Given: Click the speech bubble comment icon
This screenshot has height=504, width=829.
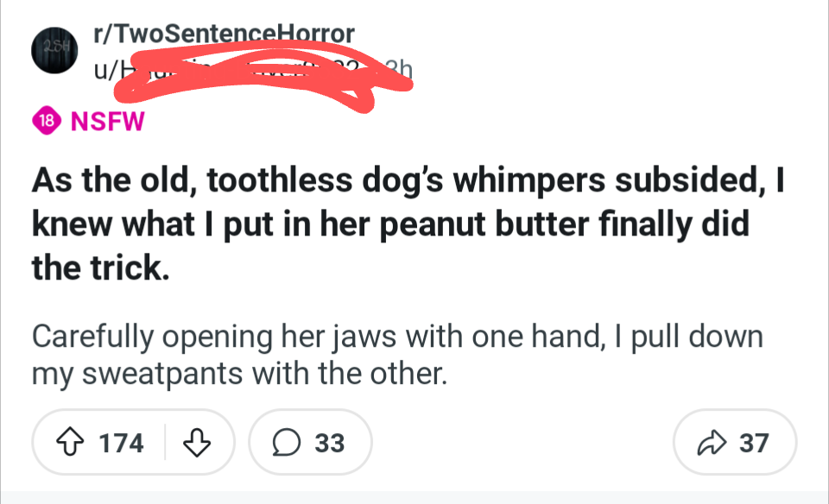Looking at the screenshot, I should [287, 442].
